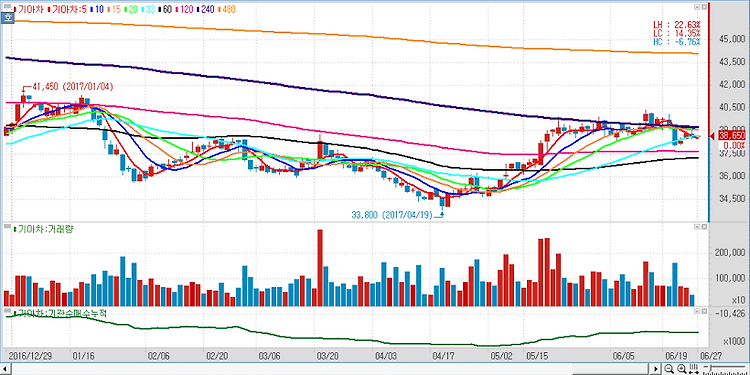The height and width of the screenshot is (375, 750).
Task: Minimize the 거래량 volume panel
Action: (x=697, y=228)
